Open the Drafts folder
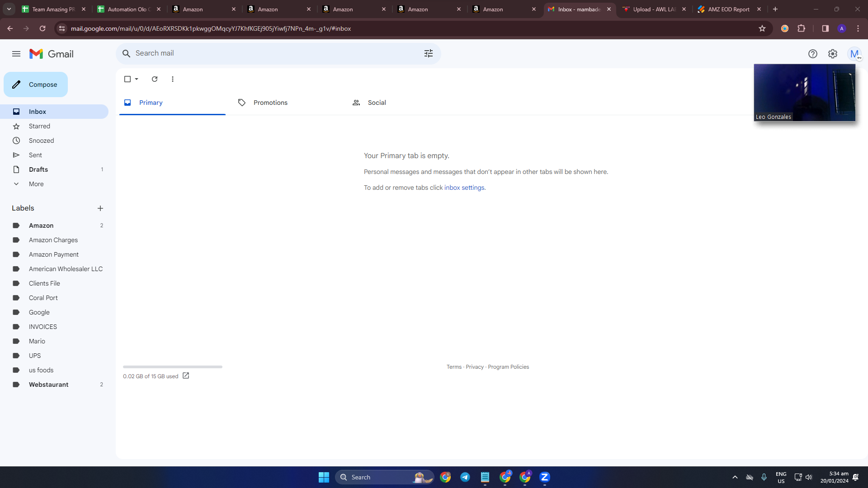The height and width of the screenshot is (488, 868). click(54, 169)
